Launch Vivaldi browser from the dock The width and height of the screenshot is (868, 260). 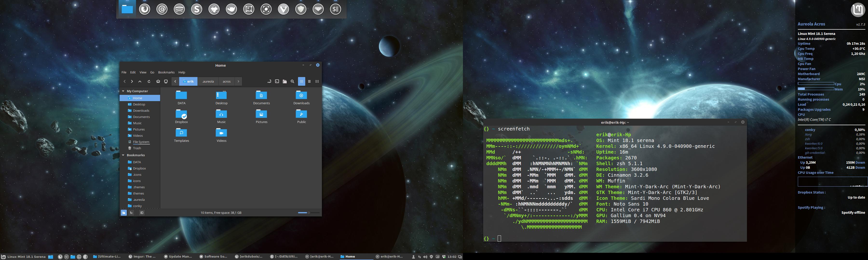point(283,9)
